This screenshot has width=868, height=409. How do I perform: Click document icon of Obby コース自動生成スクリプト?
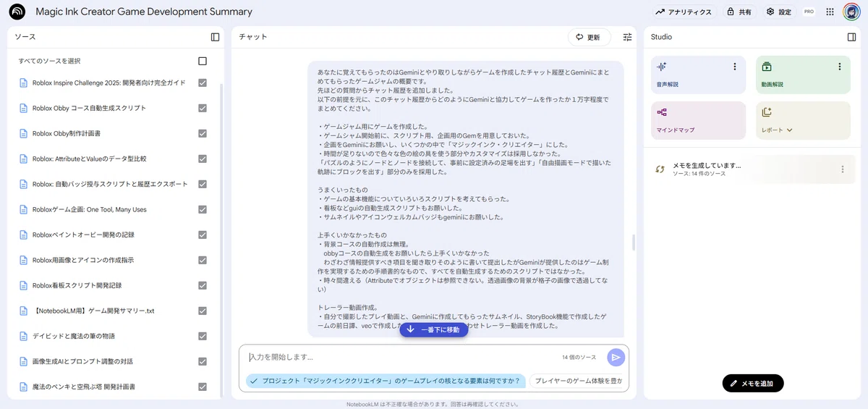click(x=23, y=108)
